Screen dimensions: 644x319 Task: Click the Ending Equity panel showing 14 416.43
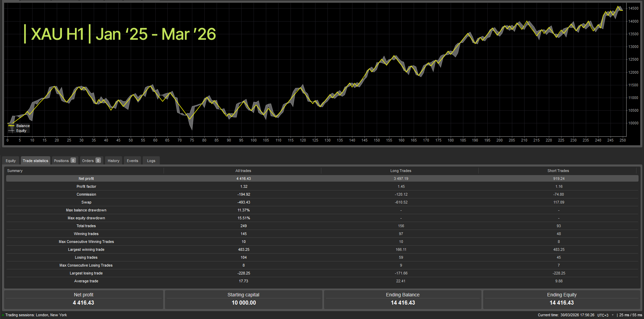coord(562,299)
